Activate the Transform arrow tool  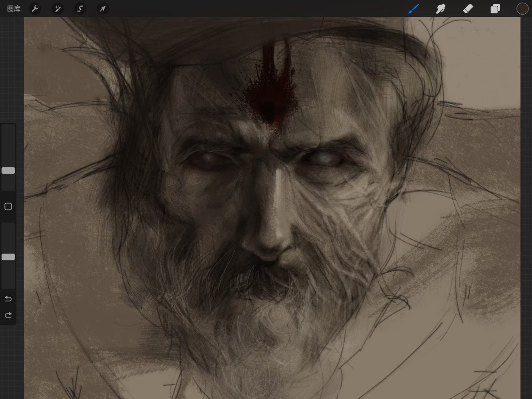pos(103,8)
